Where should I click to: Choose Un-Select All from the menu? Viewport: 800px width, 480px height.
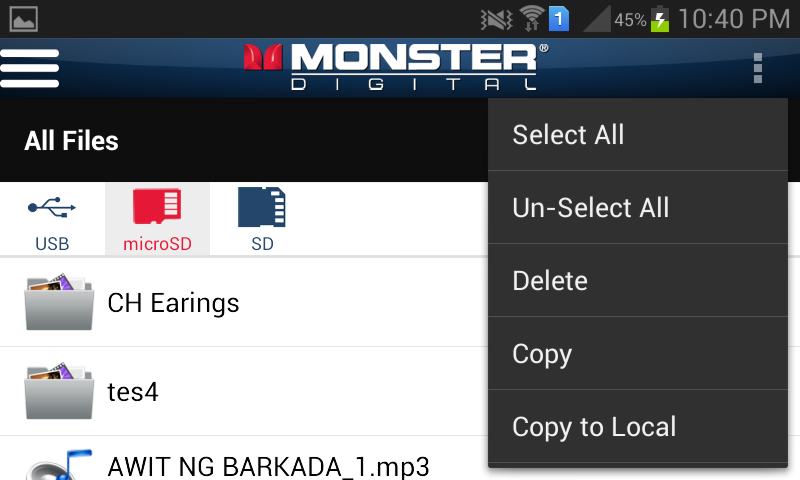pos(638,208)
